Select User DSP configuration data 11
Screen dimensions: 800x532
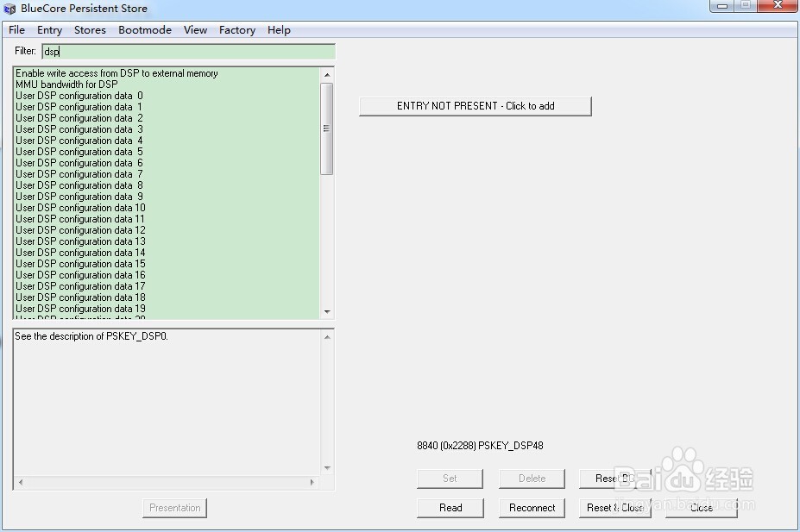coord(167,219)
